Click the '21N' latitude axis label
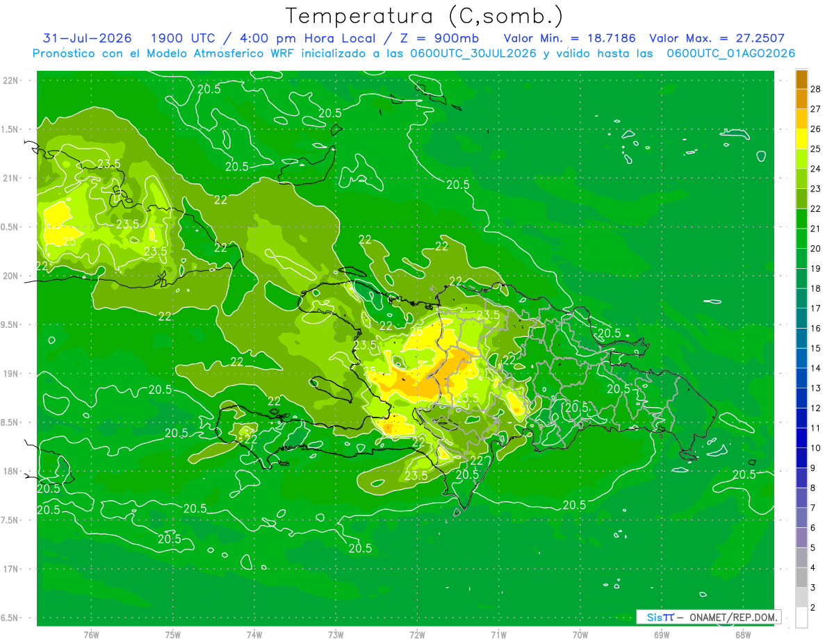 (12, 178)
